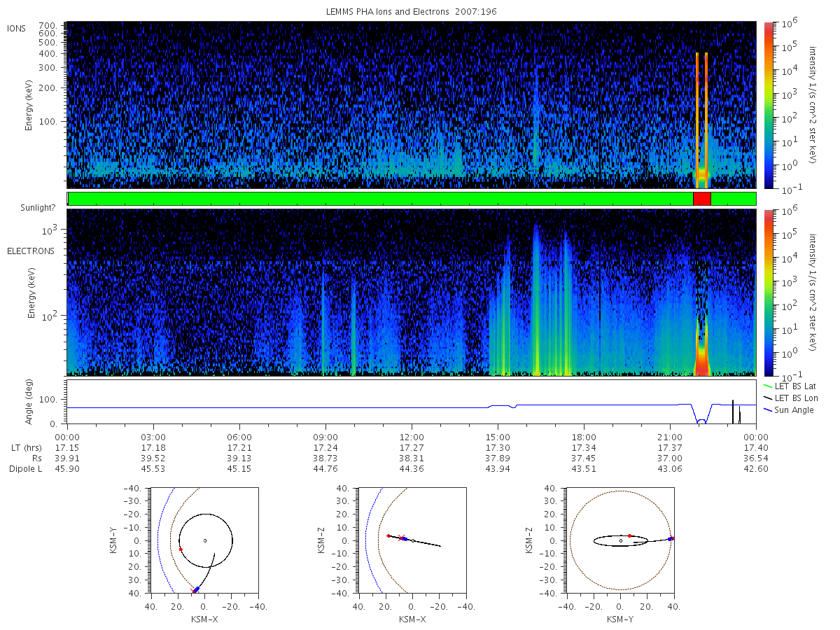Click the ions intensity color bar
840x630 pixels.
click(x=768, y=105)
